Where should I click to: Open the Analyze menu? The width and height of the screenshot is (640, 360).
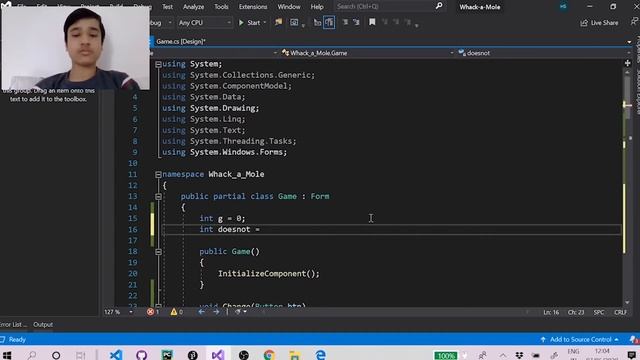(x=193, y=7)
